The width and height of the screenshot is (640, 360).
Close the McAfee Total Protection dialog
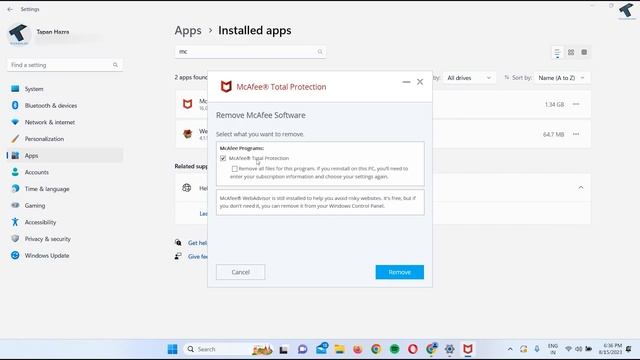click(420, 82)
